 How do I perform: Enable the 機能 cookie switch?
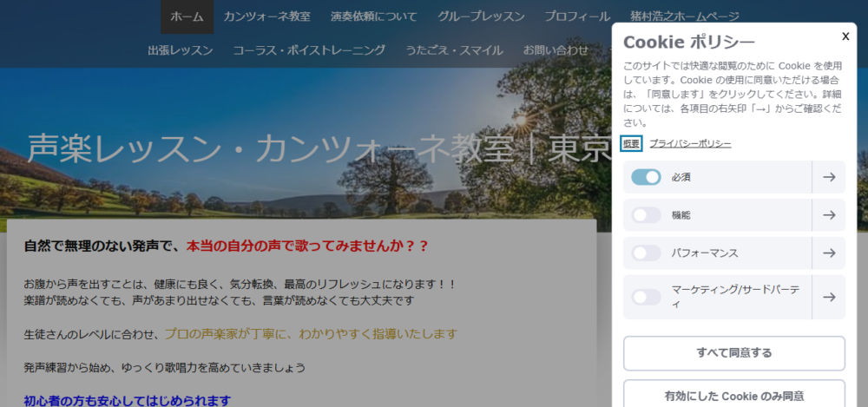646,215
